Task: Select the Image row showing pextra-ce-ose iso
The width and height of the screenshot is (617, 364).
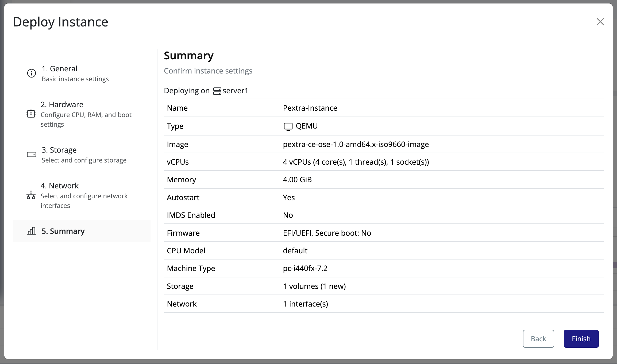Action: pos(356,144)
